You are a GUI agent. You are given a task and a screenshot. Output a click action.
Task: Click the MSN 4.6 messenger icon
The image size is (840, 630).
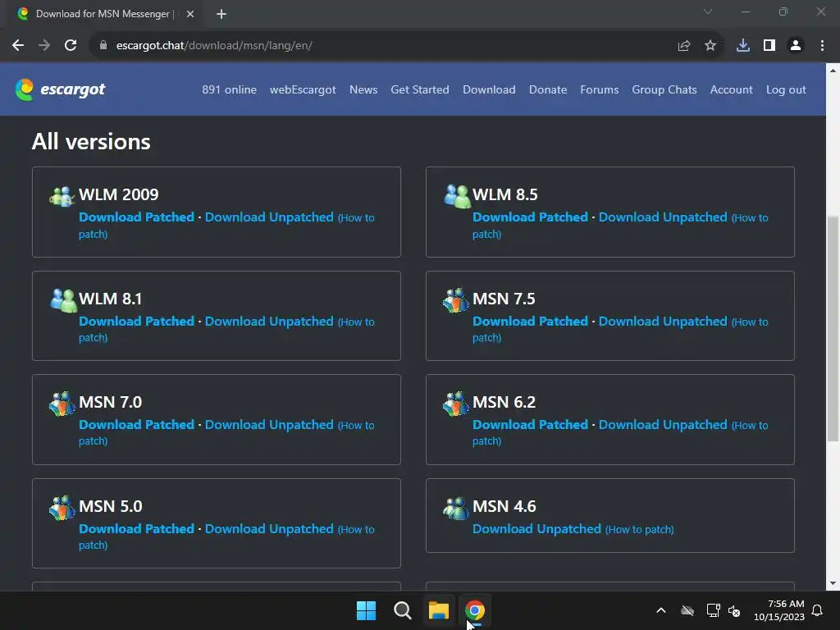(456, 509)
